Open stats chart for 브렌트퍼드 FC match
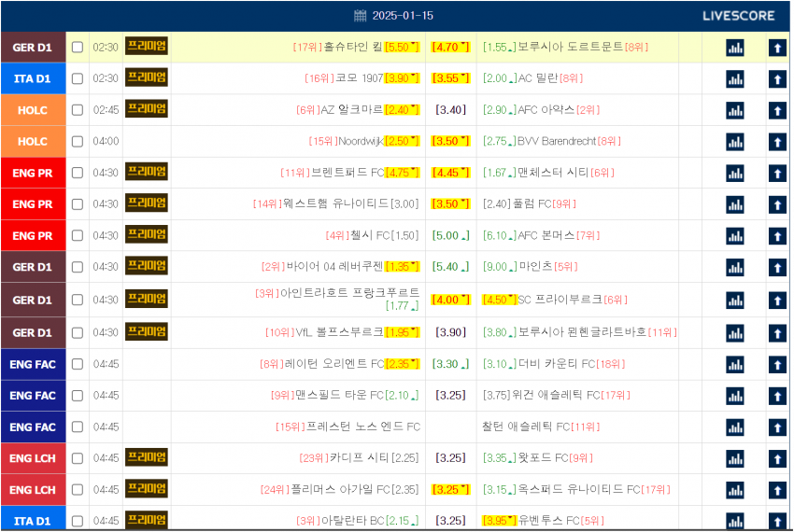This screenshot has width=794, height=532. pos(735,174)
